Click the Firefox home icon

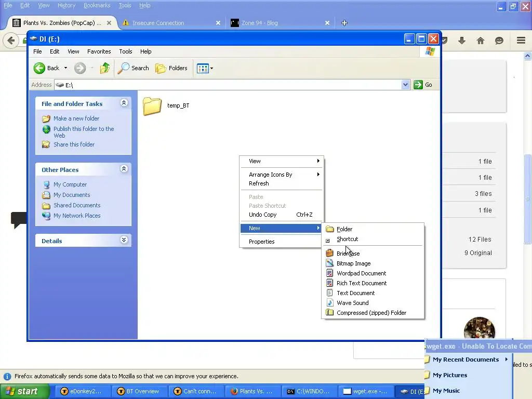(481, 41)
